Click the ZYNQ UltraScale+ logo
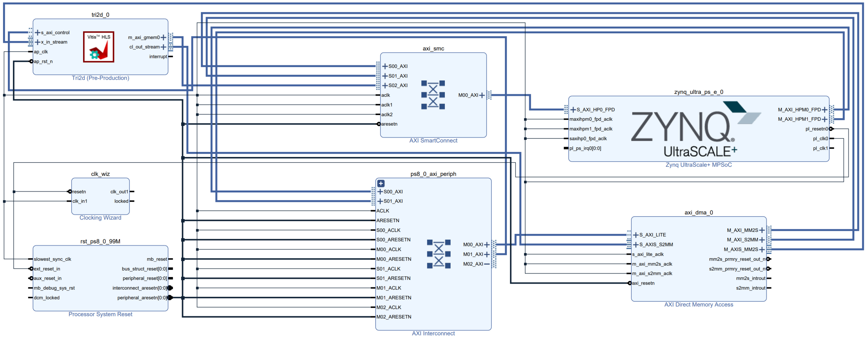 point(696,129)
